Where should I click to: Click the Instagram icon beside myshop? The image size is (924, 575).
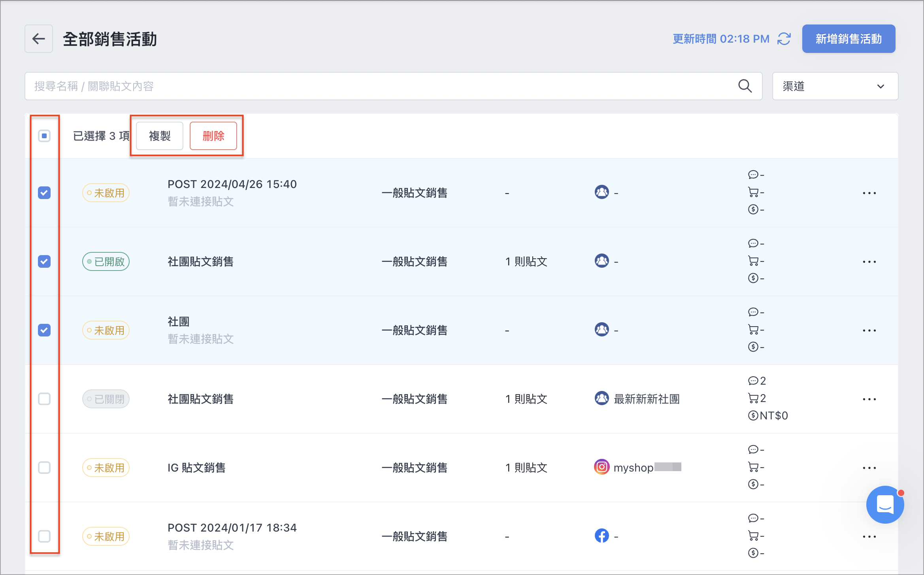coord(602,467)
